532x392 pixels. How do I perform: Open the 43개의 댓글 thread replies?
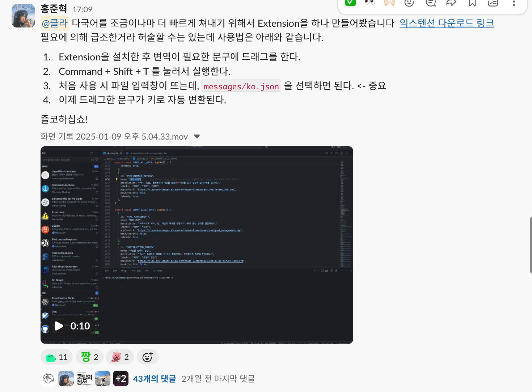[x=155, y=379]
